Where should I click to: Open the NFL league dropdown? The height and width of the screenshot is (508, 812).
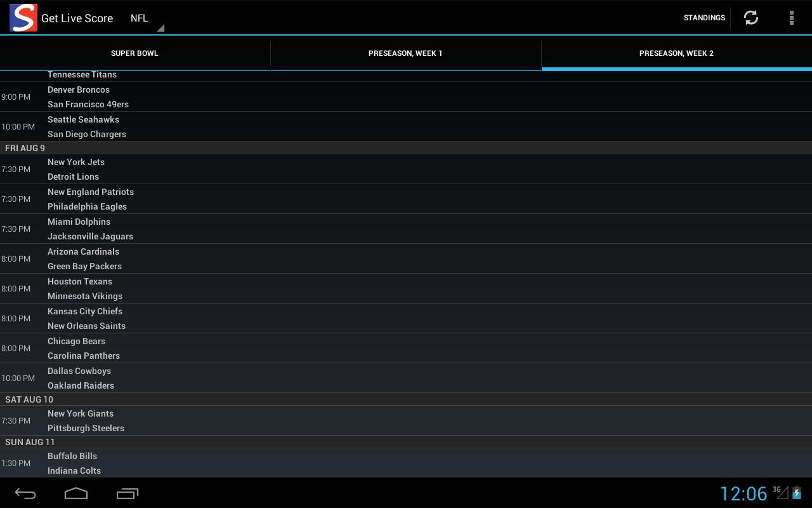(147, 18)
